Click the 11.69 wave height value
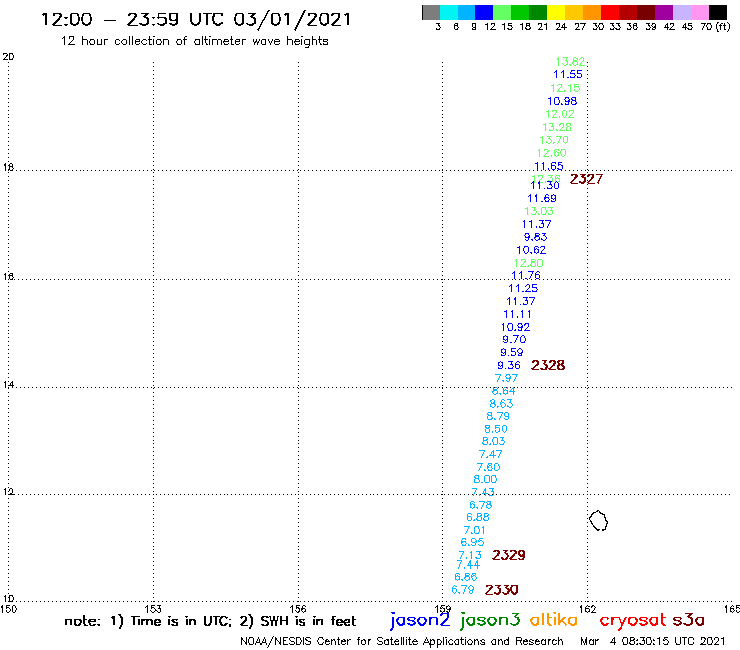The height and width of the screenshot is (650, 740). pos(542,198)
